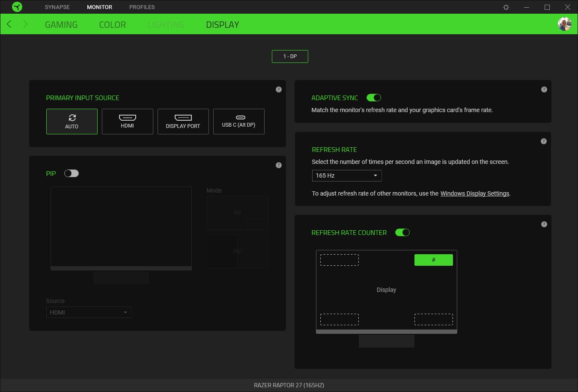Open the PIP Source HDMI dropdown
The image size is (578, 392).
(x=89, y=312)
